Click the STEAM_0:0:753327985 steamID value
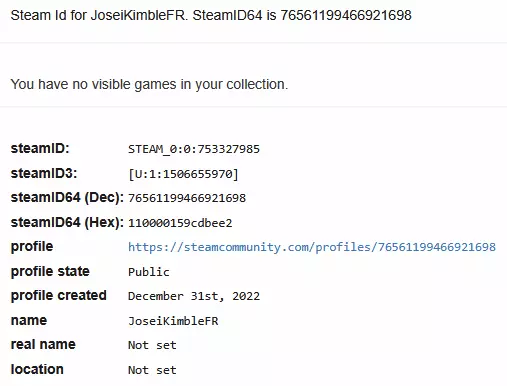Viewport: 507px width, 386px height. click(x=194, y=149)
